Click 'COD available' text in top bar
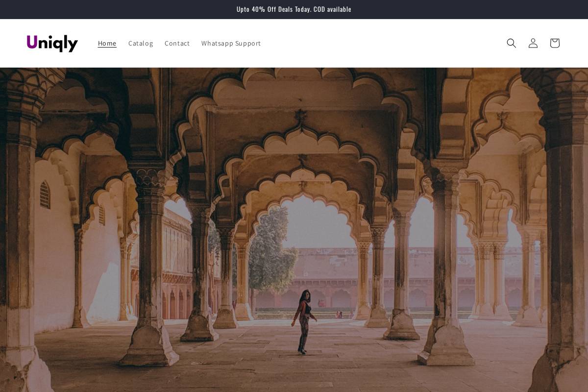 [332, 9]
